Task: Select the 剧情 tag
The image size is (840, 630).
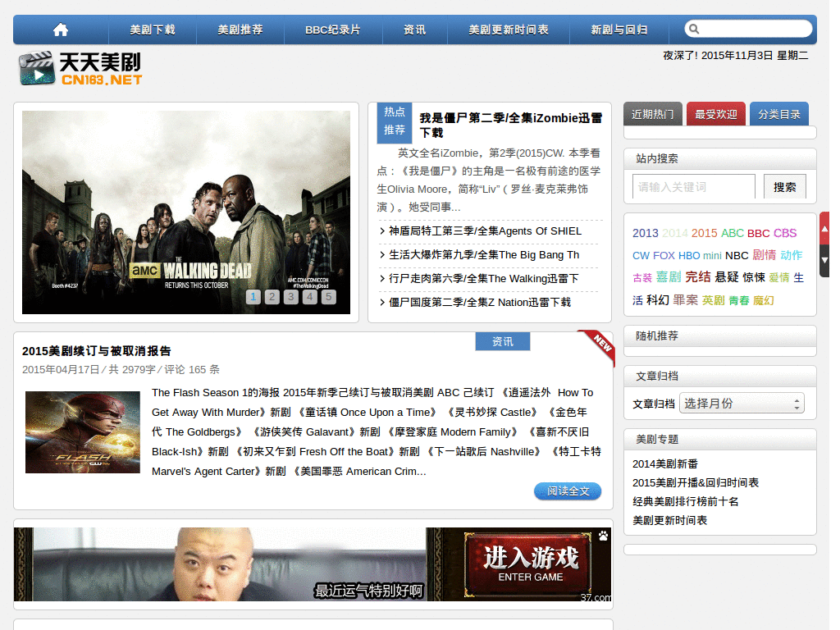Action: [764, 255]
